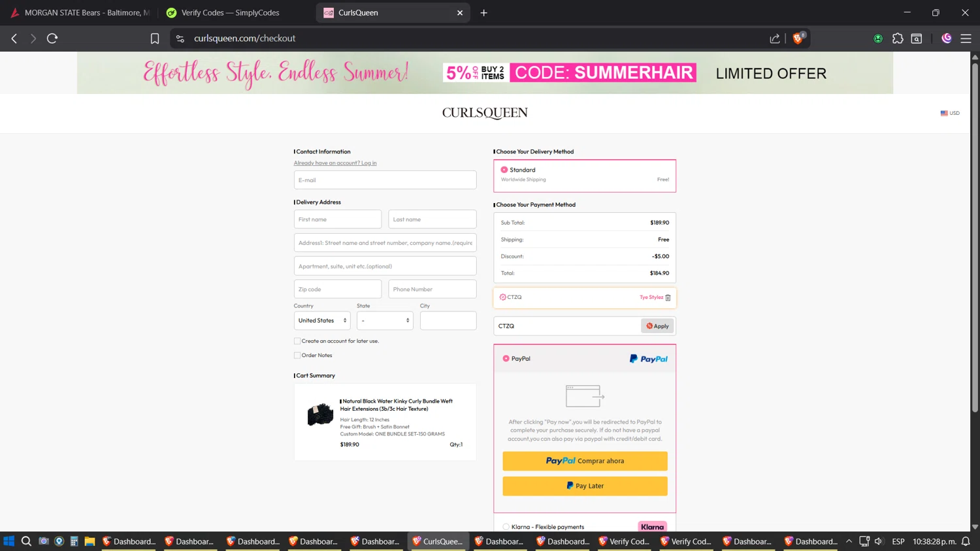Click the share page icon
The image size is (980, 551).
pos(775,39)
